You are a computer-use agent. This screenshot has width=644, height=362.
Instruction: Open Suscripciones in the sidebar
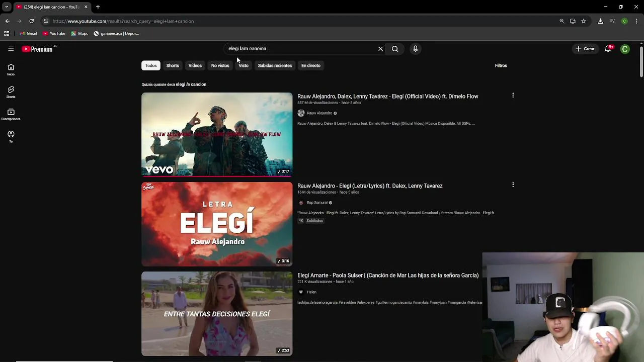click(x=11, y=115)
